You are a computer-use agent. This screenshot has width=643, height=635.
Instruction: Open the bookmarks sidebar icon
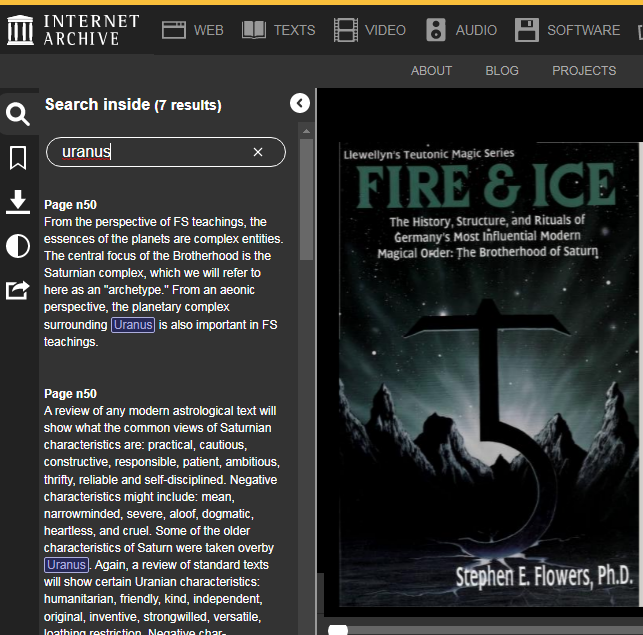click(x=18, y=158)
